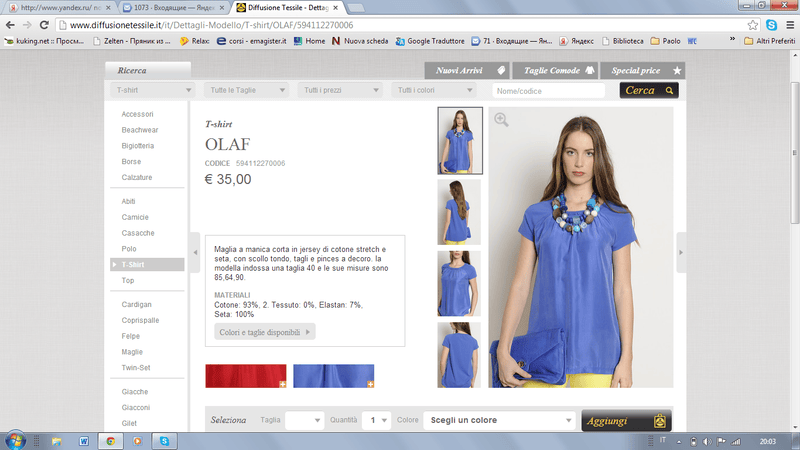Show hidden tray icons arrow
The height and width of the screenshot is (450, 800).
679,442
